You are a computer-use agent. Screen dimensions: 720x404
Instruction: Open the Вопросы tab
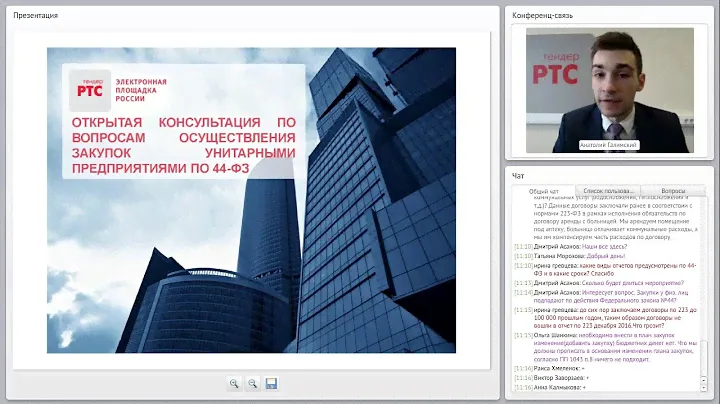(673, 190)
